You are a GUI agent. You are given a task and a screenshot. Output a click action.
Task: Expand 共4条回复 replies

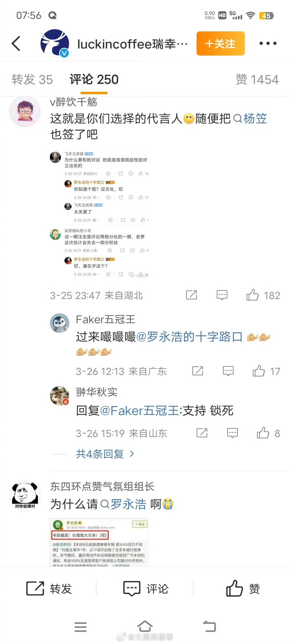pyautogui.click(x=105, y=454)
